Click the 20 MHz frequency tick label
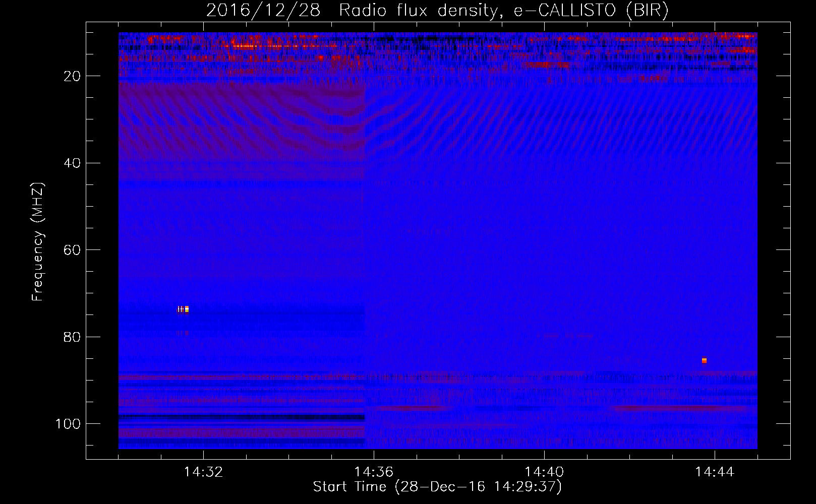This screenshot has width=816, height=504. 72,76
